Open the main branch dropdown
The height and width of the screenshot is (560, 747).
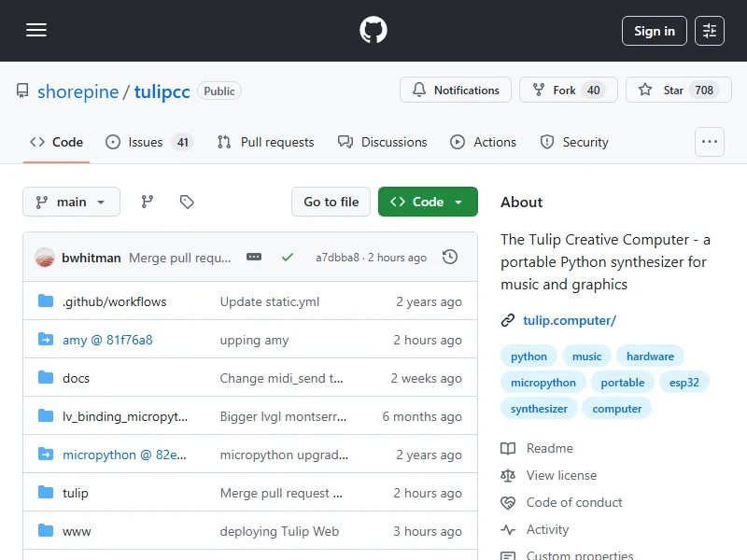tap(72, 202)
